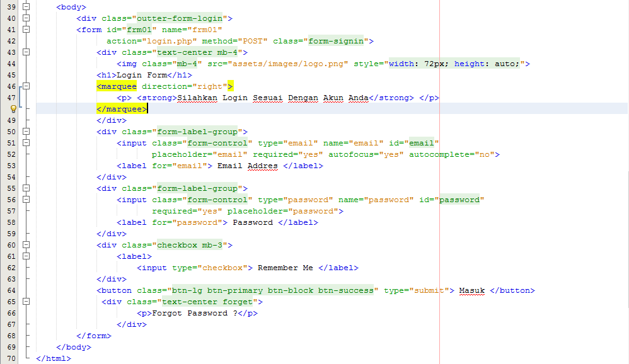Collapse the outter-form-login div fold marker
The image size is (629, 364).
pos(26,18)
